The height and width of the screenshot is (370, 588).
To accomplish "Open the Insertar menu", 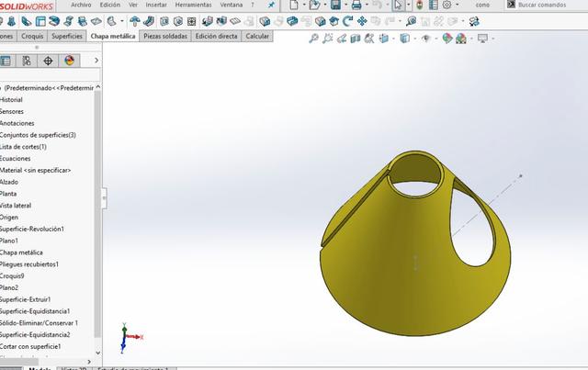I will point(156,5).
